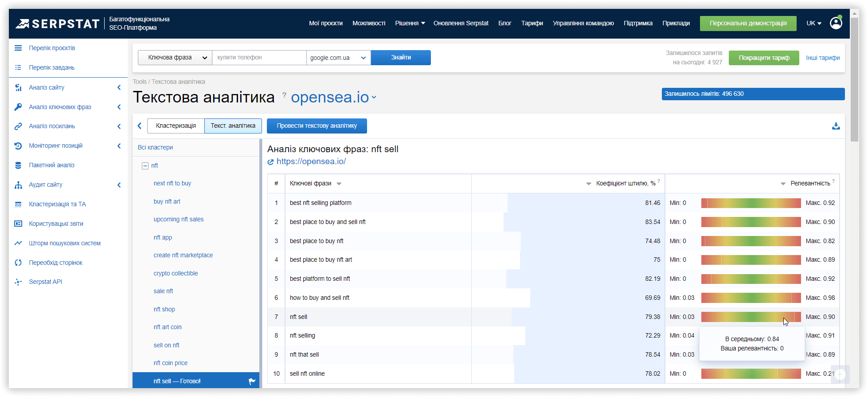
Task: Click the back chevron beside Кластеризація
Action: pos(140,126)
